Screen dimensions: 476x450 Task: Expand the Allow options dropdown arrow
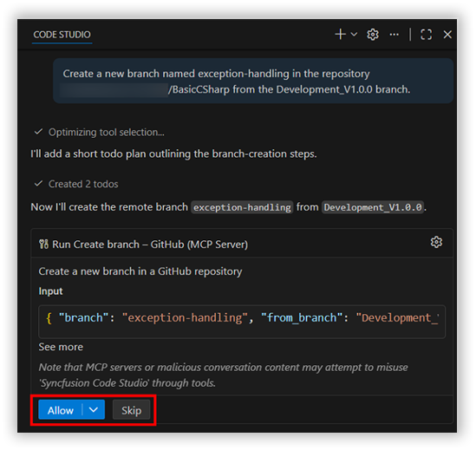94,410
